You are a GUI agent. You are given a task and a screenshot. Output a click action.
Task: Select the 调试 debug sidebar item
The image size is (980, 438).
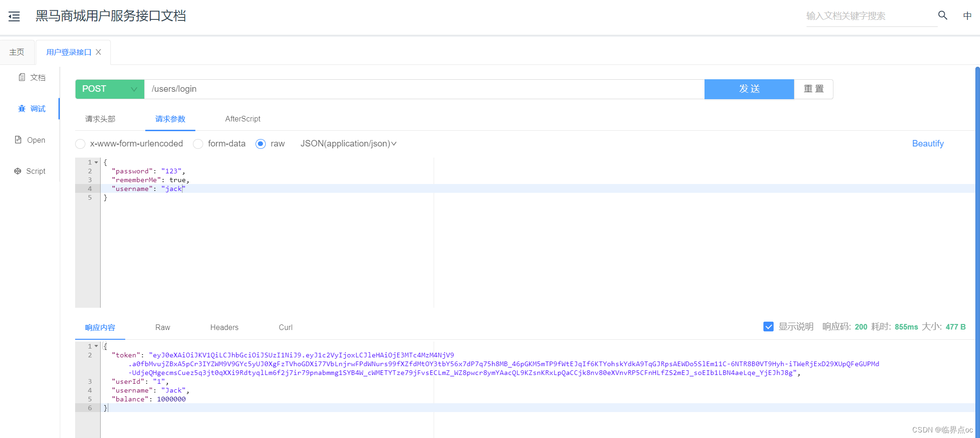32,108
